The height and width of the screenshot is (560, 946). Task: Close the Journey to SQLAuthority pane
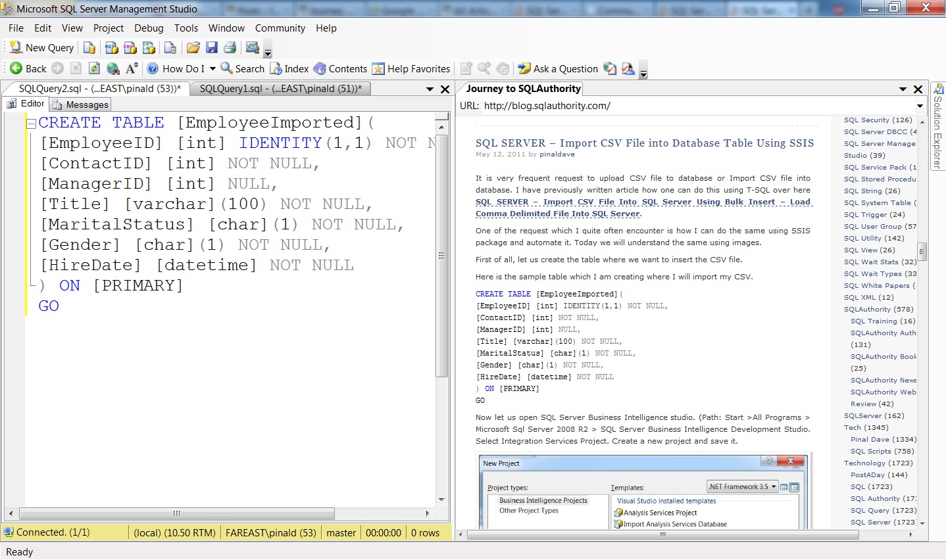(918, 89)
